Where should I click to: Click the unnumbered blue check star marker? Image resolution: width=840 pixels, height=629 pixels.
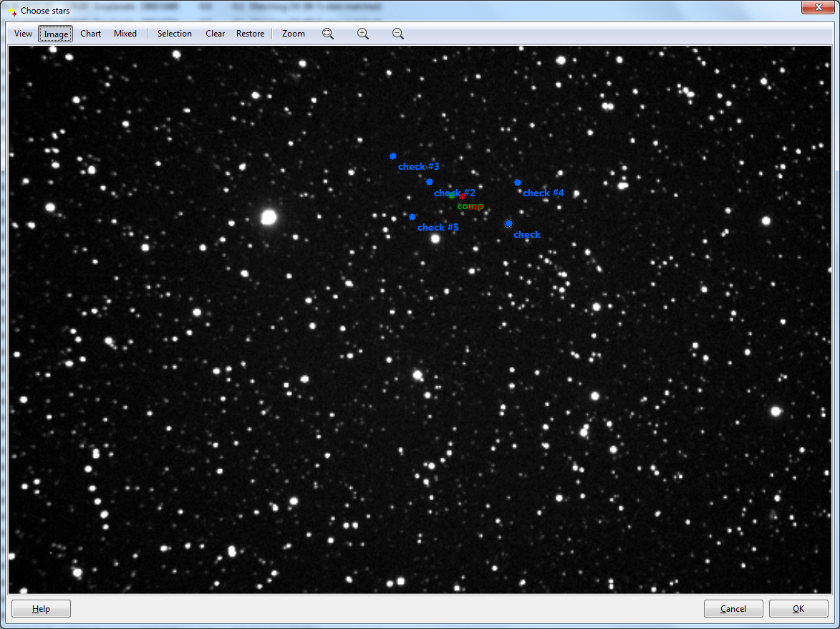(x=509, y=224)
